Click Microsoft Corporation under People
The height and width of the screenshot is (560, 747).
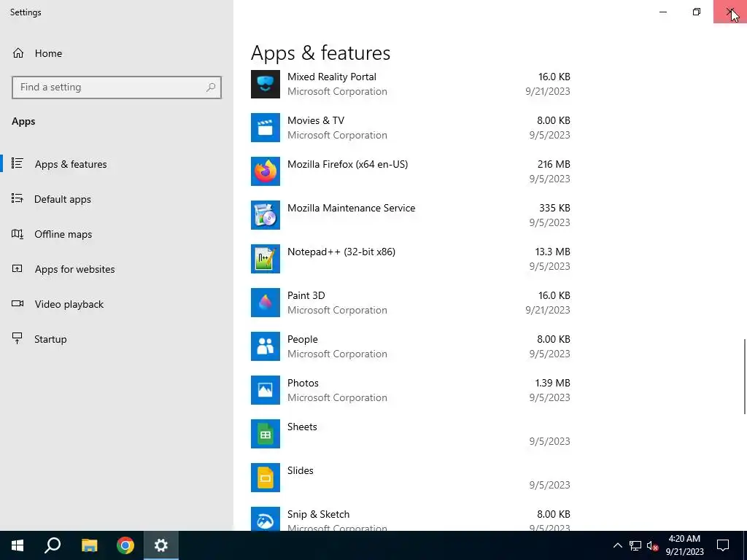click(x=337, y=354)
